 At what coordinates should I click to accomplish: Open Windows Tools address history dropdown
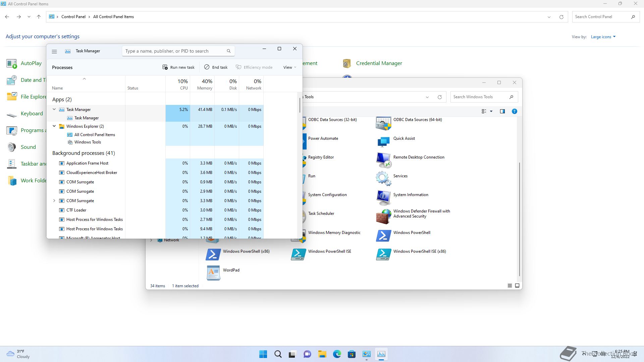click(x=427, y=97)
